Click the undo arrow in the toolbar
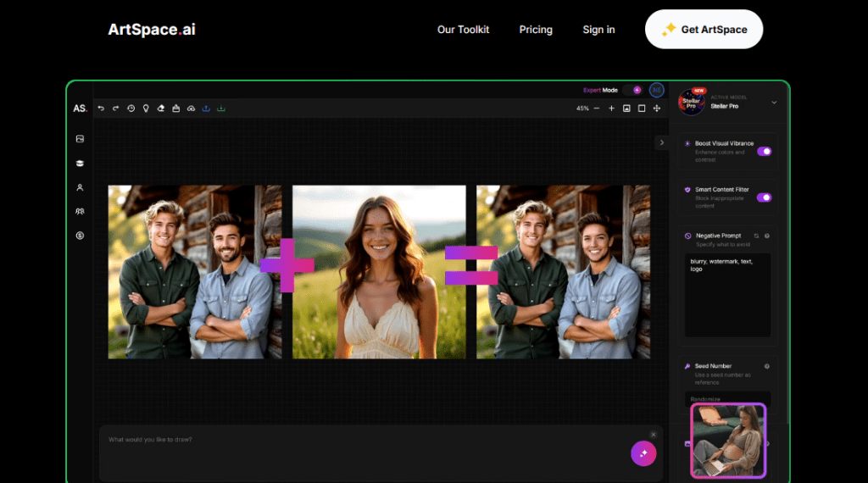Screen dimensions: 868x483 pos(101,108)
